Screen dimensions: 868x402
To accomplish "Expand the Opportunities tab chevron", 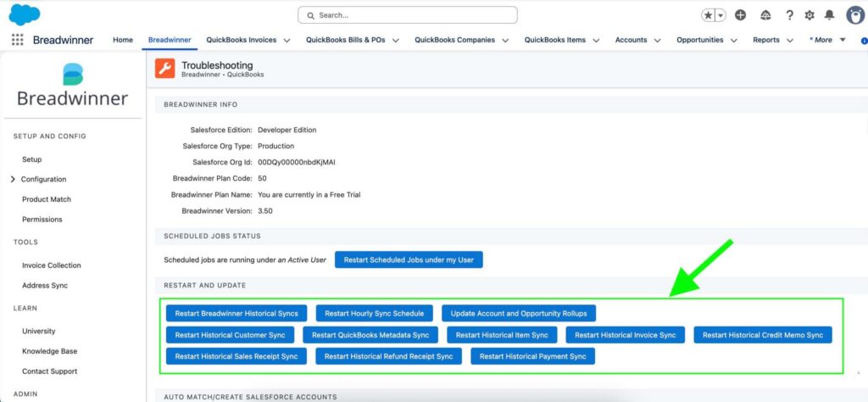I will (734, 41).
